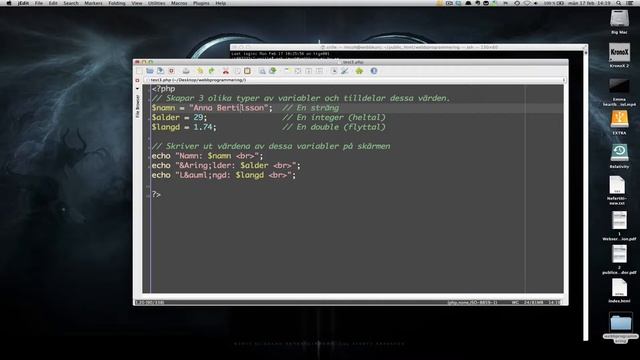Click the Unsplit view icon
Screen dimensions: 640x360
pyautogui.click(x=298, y=71)
